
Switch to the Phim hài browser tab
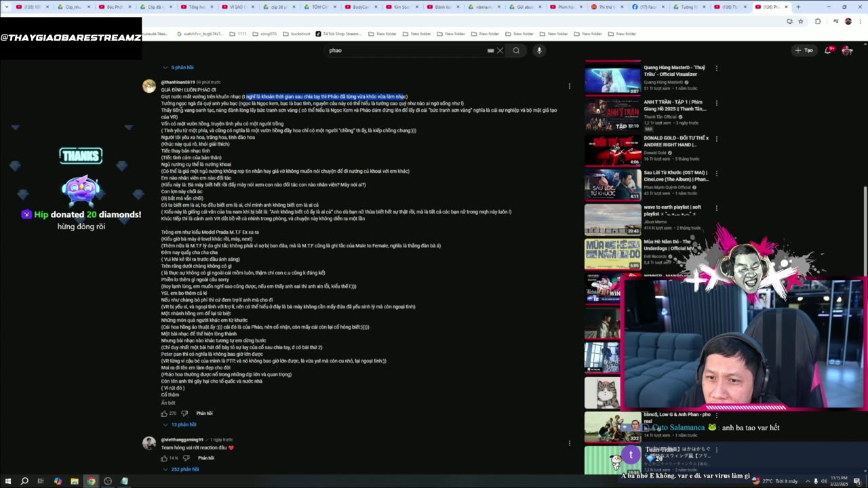tap(566, 7)
